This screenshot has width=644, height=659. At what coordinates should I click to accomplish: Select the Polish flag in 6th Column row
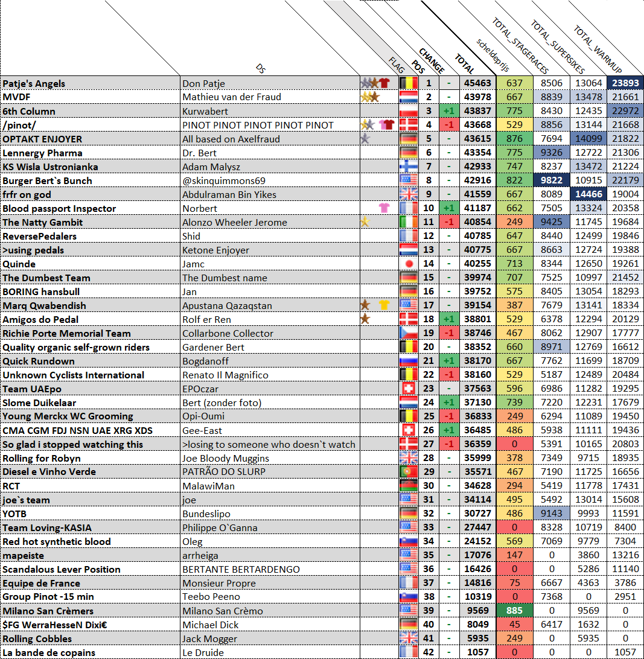[x=408, y=110]
